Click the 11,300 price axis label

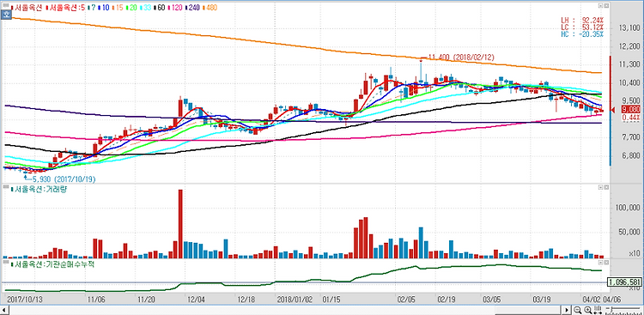(x=629, y=64)
